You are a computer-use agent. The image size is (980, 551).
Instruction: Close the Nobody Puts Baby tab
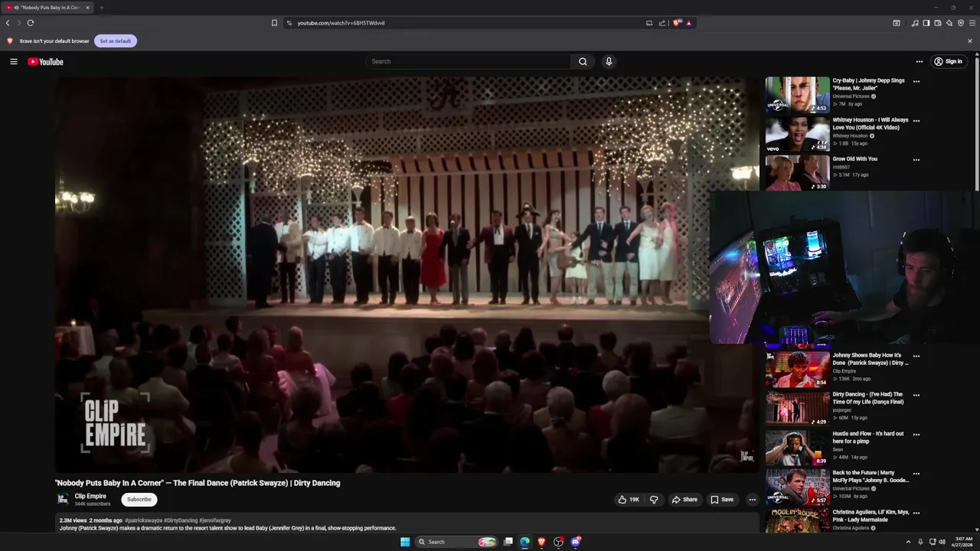pyautogui.click(x=87, y=8)
